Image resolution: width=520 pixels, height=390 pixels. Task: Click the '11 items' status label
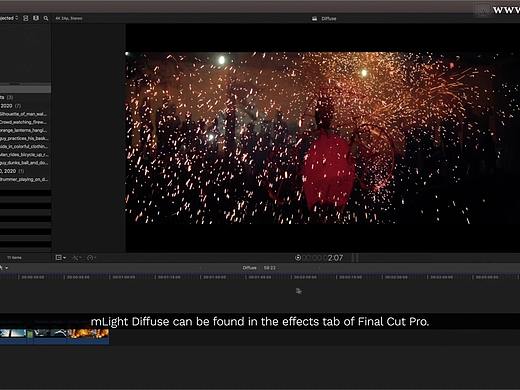click(14, 258)
